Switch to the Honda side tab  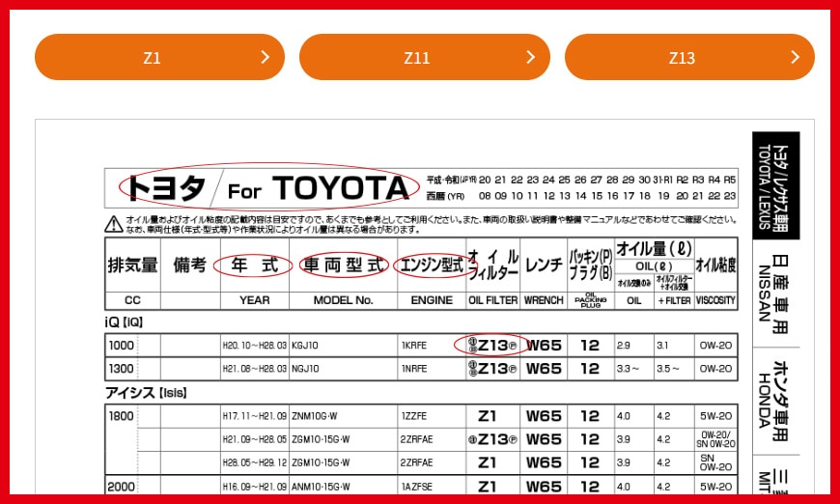[775, 400]
